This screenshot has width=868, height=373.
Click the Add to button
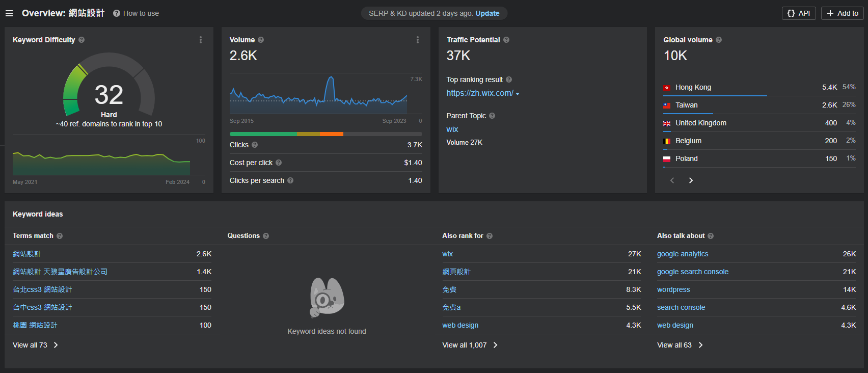pyautogui.click(x=842, y=13)
